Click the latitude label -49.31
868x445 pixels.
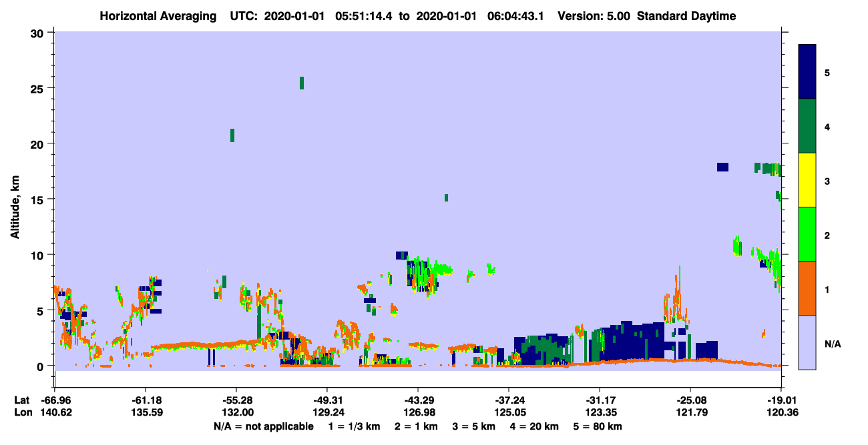327,400
